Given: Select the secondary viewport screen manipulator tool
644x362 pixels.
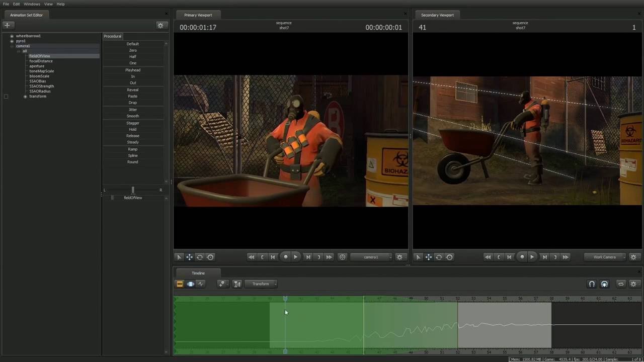Looking at the screenshot, I should (449, 257).
